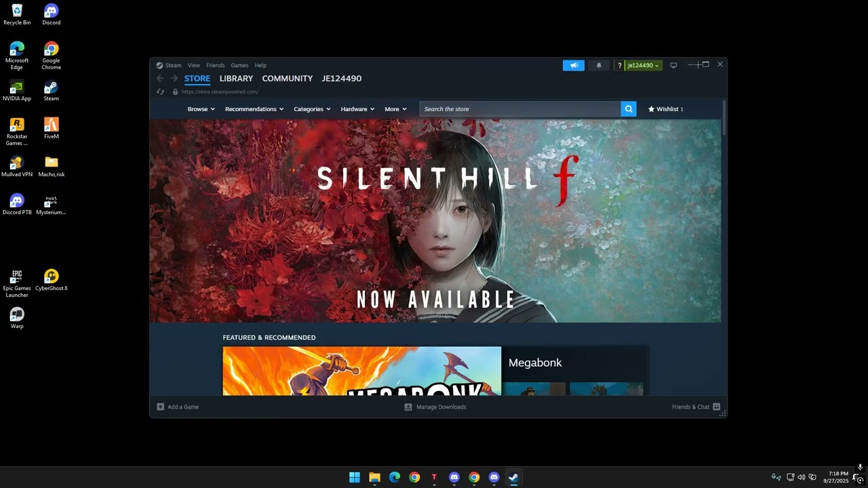Screen dimensions: 868x488
Task: Open the Discord PTB desktop icon
Action: (x=17, y=204)
